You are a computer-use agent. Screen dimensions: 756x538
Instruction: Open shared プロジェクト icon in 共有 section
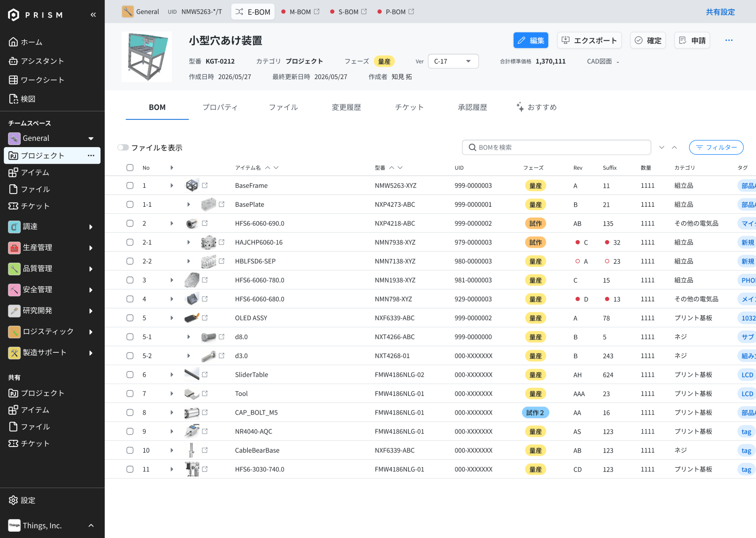point(13,393)
